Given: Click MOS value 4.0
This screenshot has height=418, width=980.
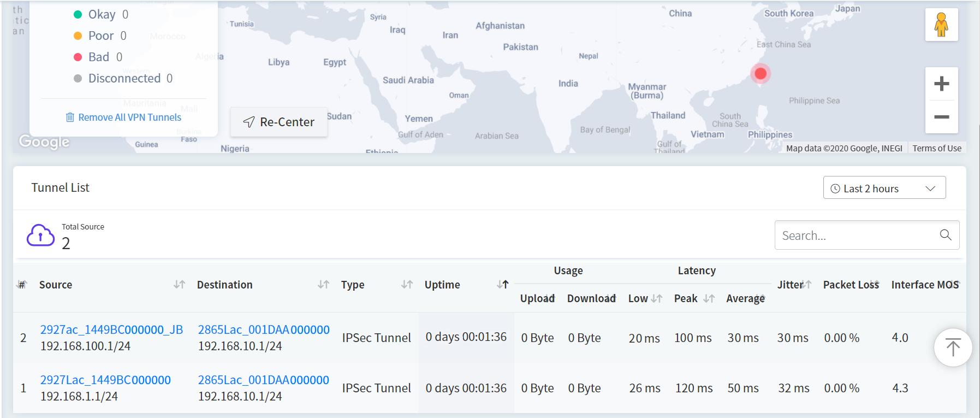Looking at the screenshot, I should coord(900,338).
